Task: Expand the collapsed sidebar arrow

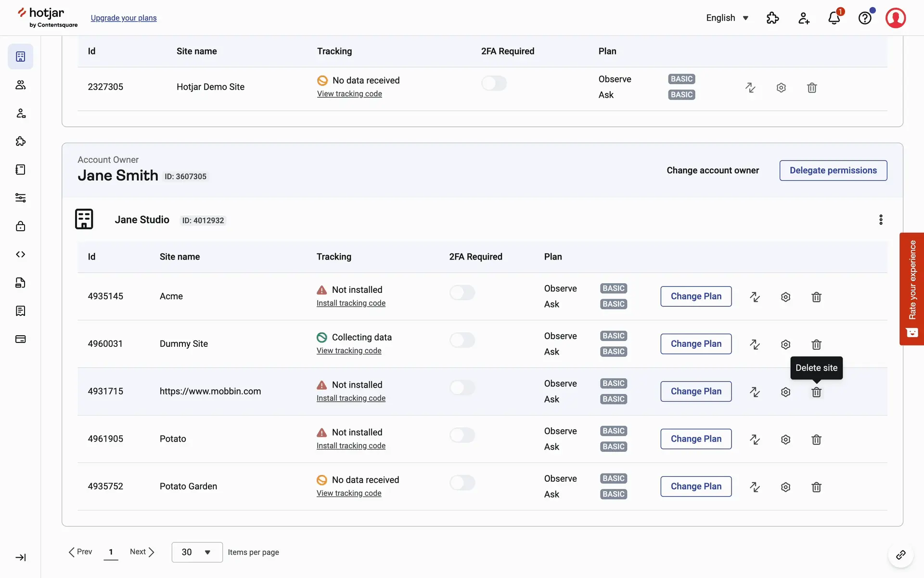Action: point(20,557)
